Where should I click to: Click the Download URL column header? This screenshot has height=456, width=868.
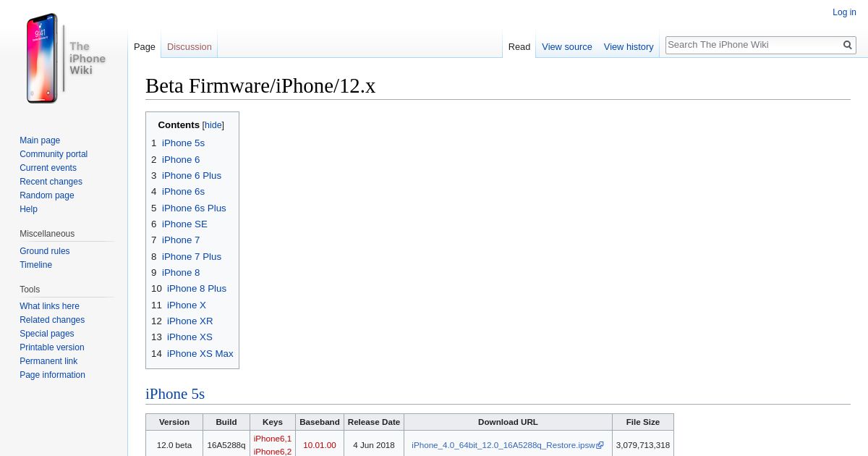pos(509,422)
